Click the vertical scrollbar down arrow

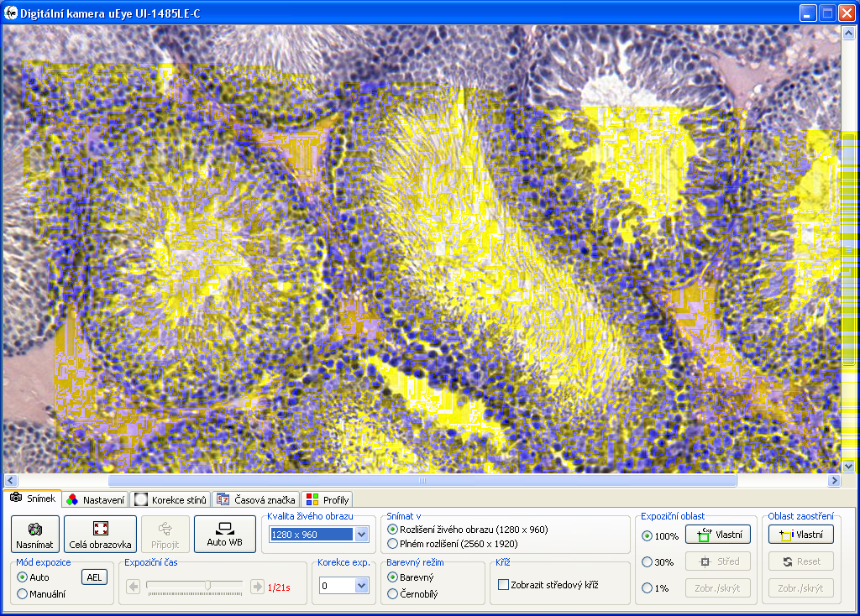[848, 467]
